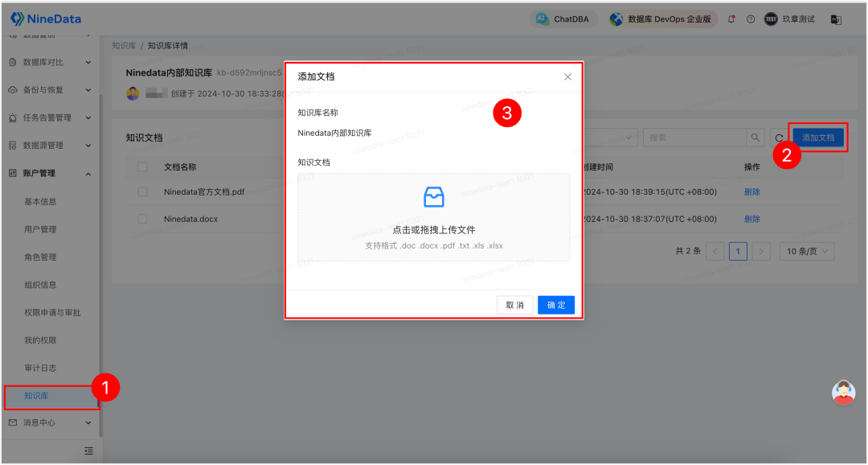Screen dimensions: 868x465
Task: Click the 知识库详情 breadcrumb text
Action: tap(168, 45)
